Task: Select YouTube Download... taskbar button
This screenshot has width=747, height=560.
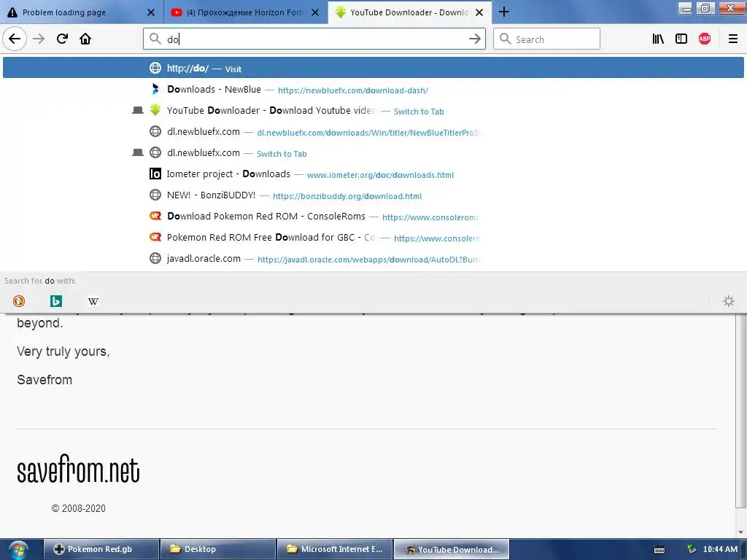Action: coord(451,549)
